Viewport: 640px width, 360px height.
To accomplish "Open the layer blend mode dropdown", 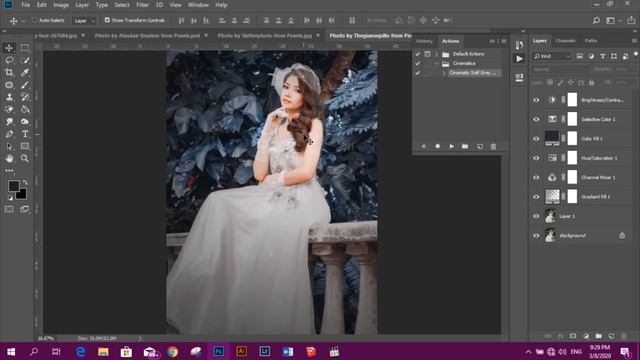I will point(560,70).
